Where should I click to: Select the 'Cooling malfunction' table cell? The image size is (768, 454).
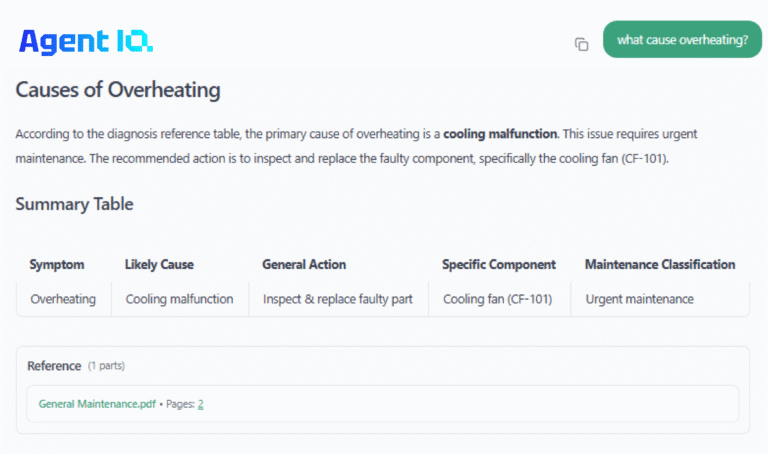(x=179, y=299)
